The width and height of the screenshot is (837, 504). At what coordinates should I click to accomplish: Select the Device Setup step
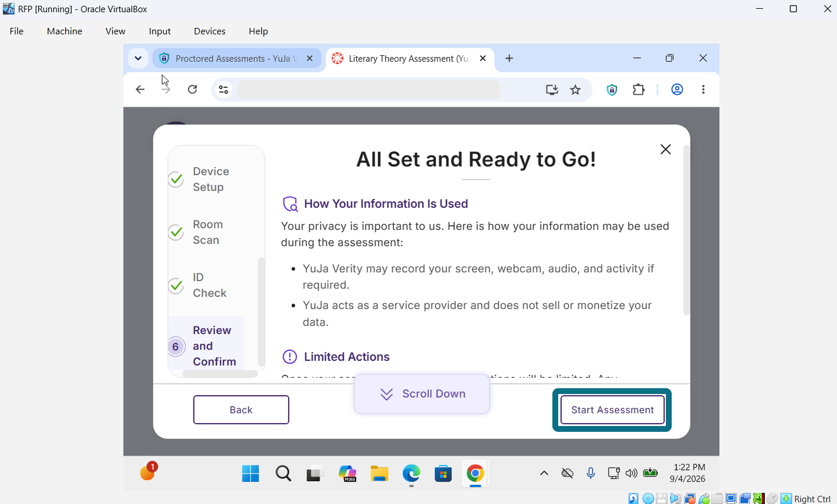207,179
